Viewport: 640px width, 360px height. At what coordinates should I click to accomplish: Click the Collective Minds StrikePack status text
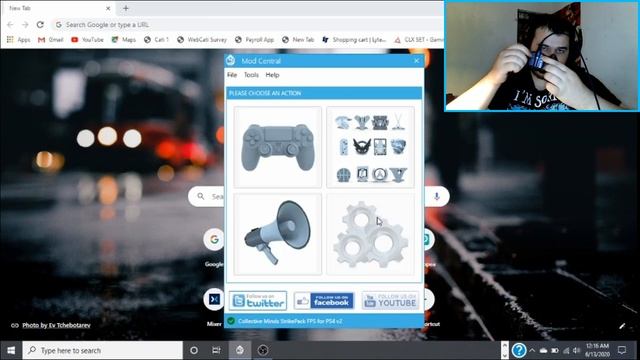[290, 321]
